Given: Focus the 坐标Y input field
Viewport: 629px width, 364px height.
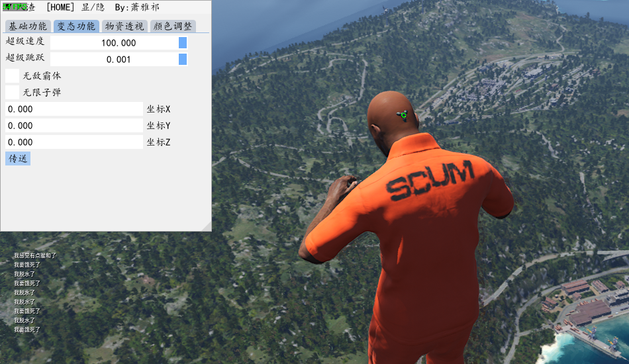Looking at the screenshot, I should pos(74,126).
